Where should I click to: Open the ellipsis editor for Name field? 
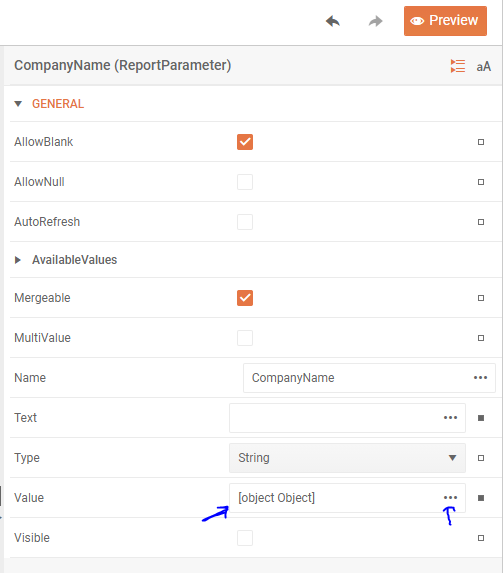point(480,378)
